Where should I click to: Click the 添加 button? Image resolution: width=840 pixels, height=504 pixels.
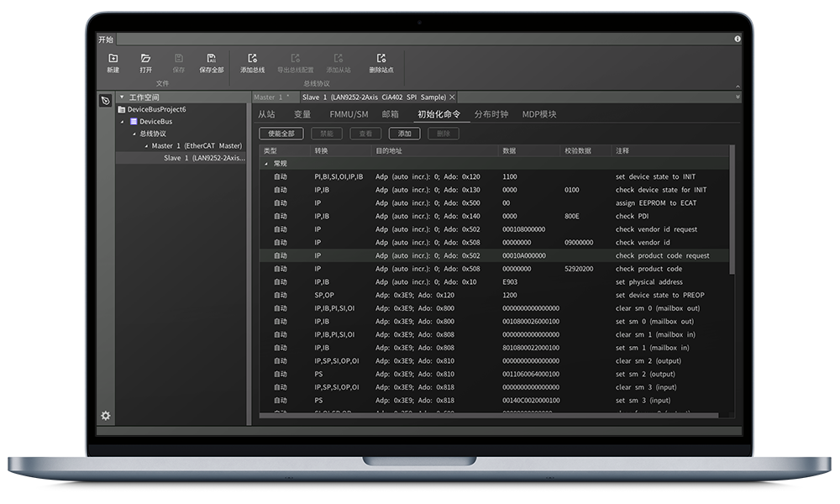[404, 134]
